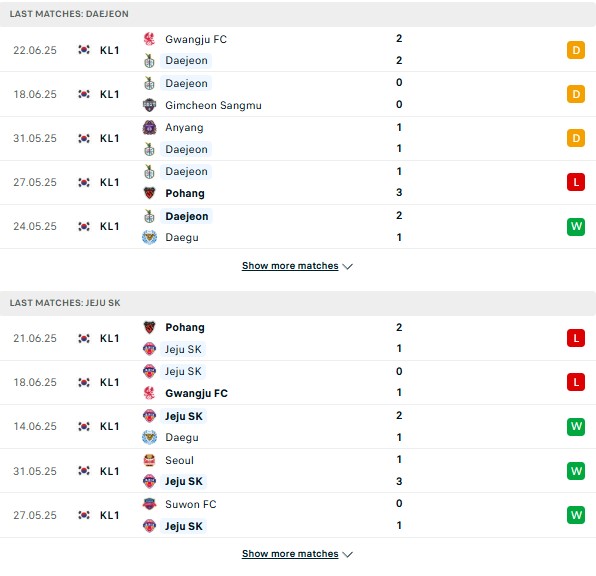Click South Korea flag on 18.06.25 Daejeon row
This screenshot has height=576, width=596.
point(84,94)
